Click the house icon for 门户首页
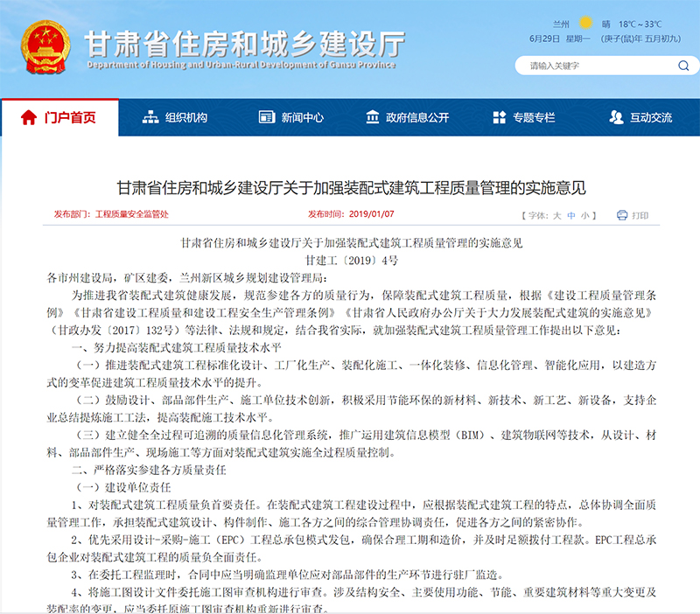The width and height of the screenshot is (700, 614). pyautogui.click(x=29, y=117)
